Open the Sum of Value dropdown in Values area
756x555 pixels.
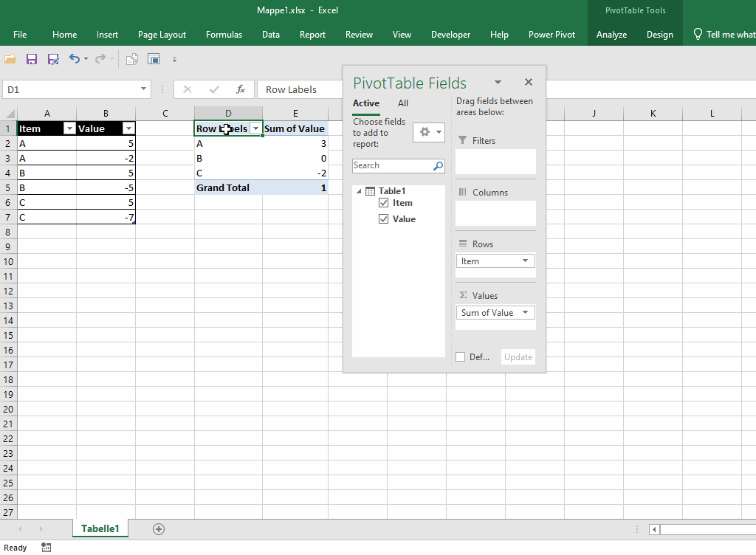pos(524,312)
